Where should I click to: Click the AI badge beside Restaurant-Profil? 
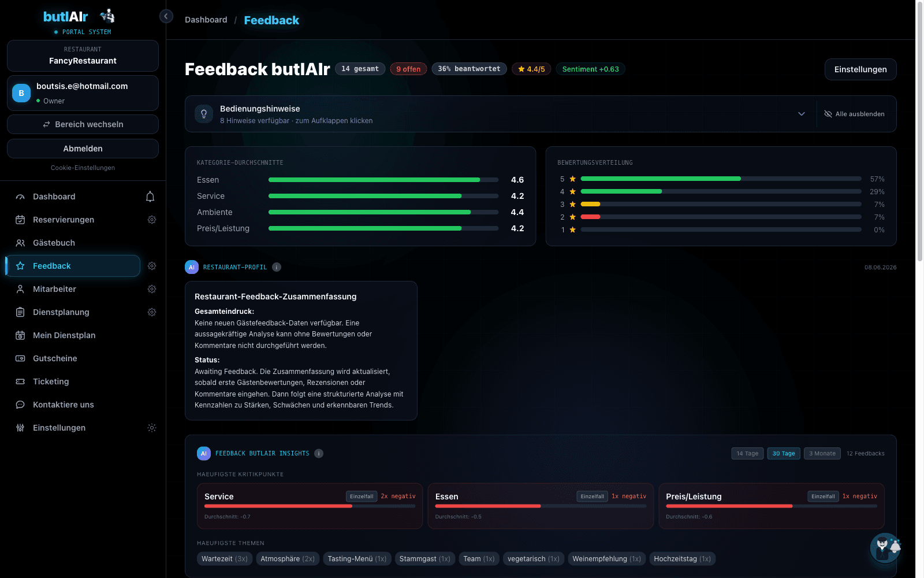(x=192, y=267)
